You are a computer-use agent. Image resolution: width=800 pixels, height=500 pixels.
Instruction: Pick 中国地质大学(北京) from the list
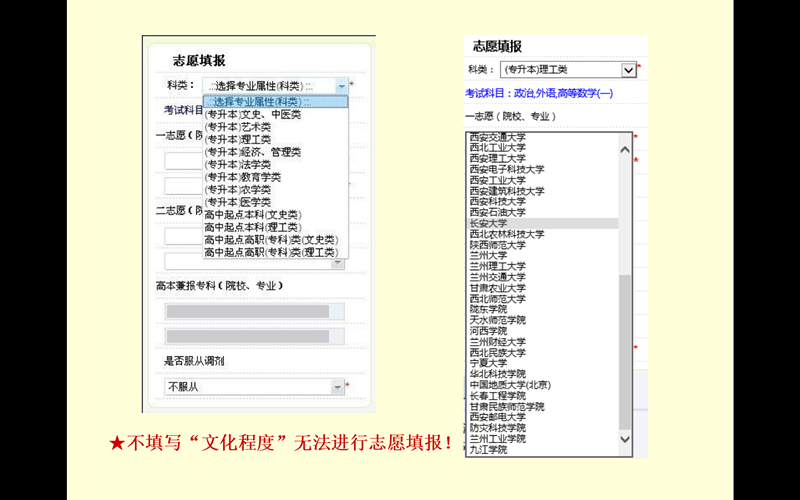[x=511, y=385]
